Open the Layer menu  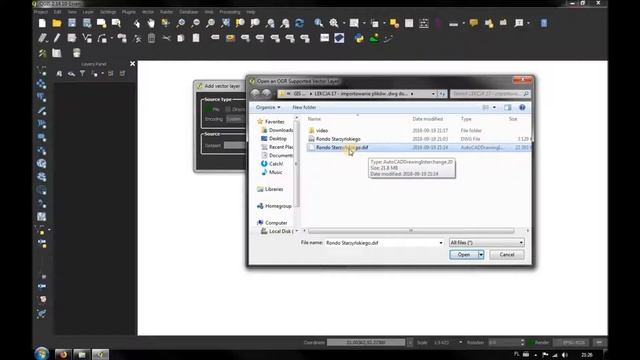(x=88, y=12)
